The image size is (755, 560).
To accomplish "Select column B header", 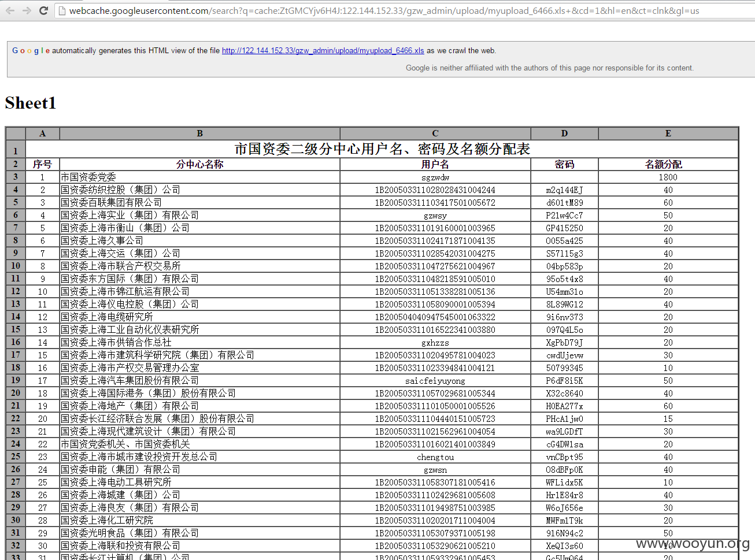I will [199, 133].
